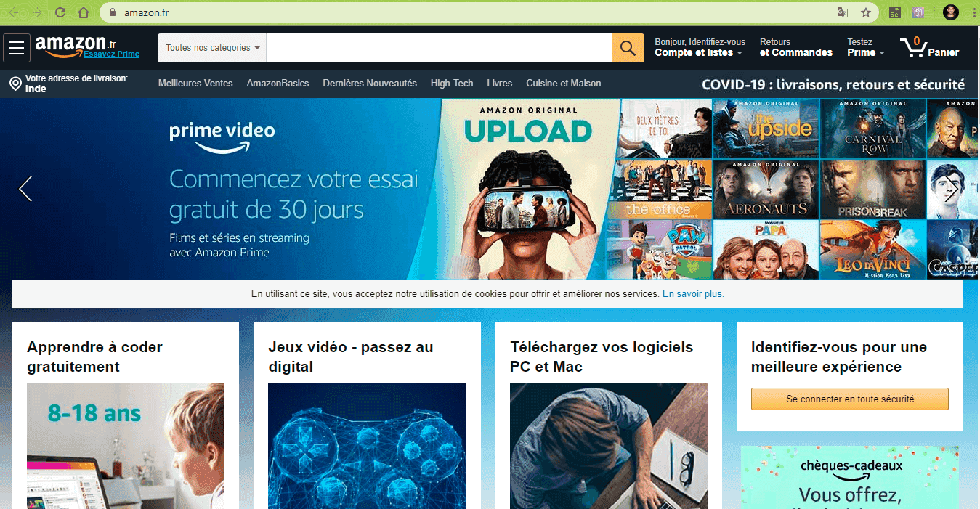Click the orange search magnifier button

(628, 48)
